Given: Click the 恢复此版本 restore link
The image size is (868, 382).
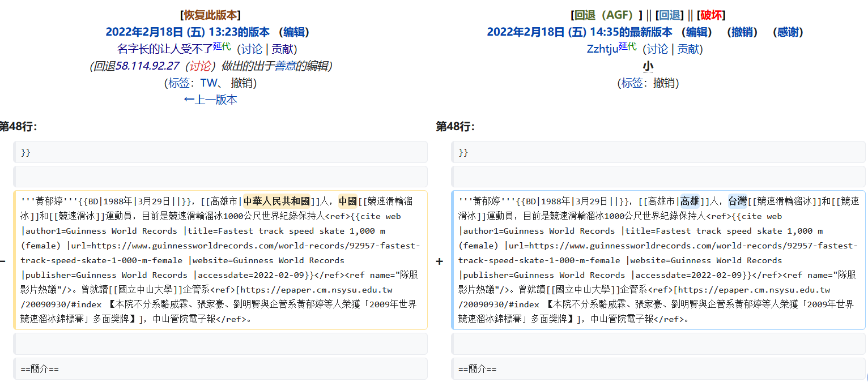Looking at the screenshot, I should click(x=210, y=15).
